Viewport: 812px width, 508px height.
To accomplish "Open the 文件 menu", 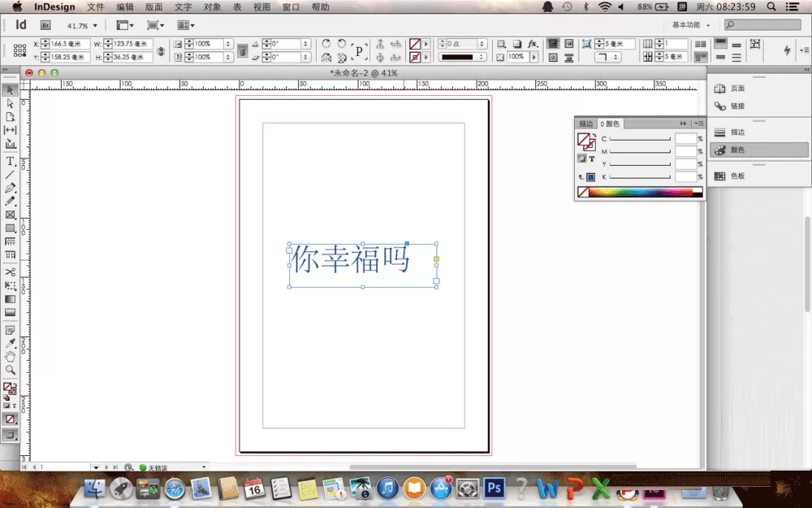I will pyautogui.click(x=96, y=7).
